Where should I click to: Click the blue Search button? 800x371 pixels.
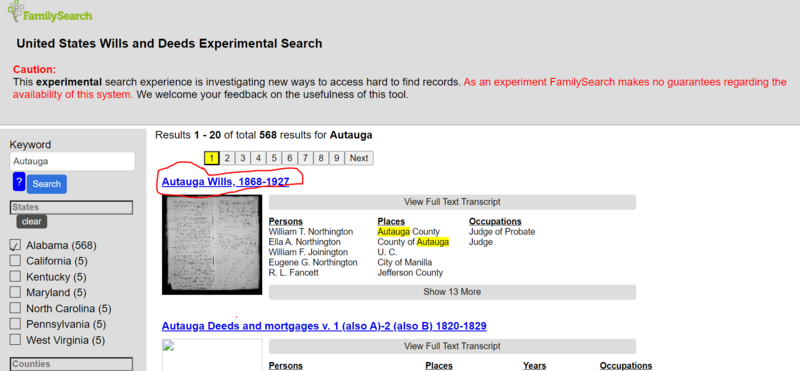(x=46, y=184)
